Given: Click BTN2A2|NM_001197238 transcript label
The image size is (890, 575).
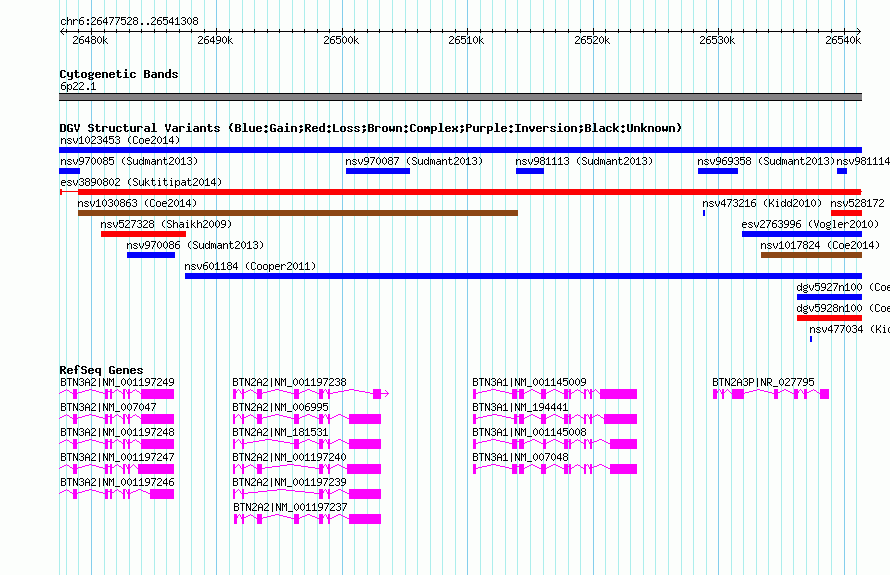Looking at the screenshot, I should (x=289, y=382).
